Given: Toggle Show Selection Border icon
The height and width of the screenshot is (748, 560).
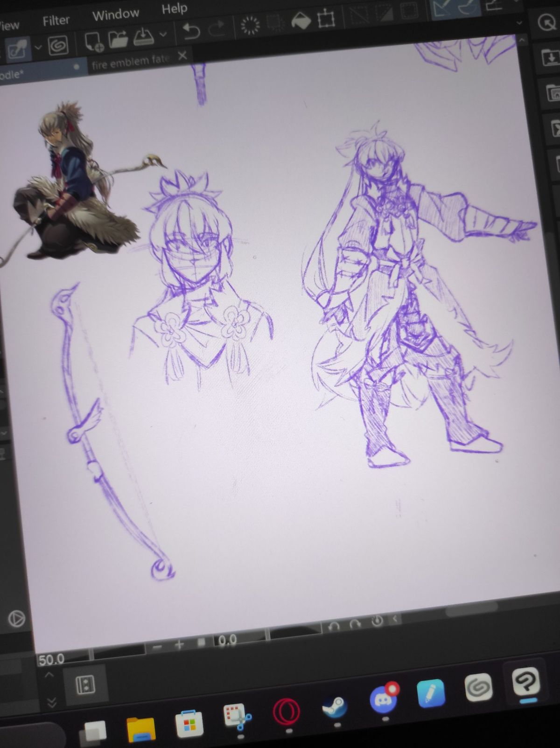Looking at the screenshot, I should [409, 10].
